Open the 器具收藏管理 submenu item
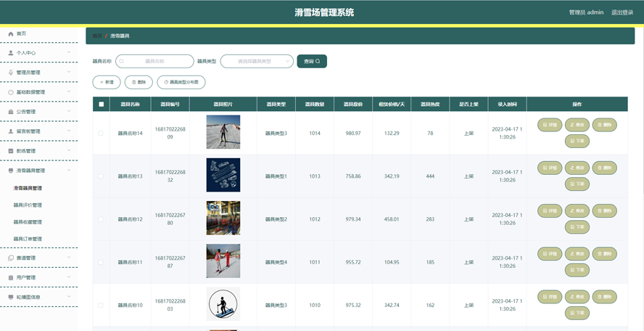This screenshot has height=331, width=644. click(28, 222)
